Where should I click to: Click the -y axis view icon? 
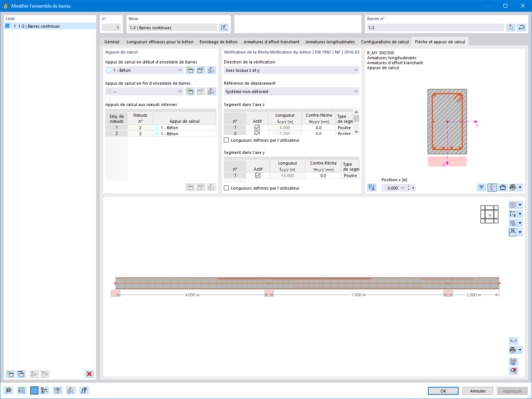click(513, 214)
